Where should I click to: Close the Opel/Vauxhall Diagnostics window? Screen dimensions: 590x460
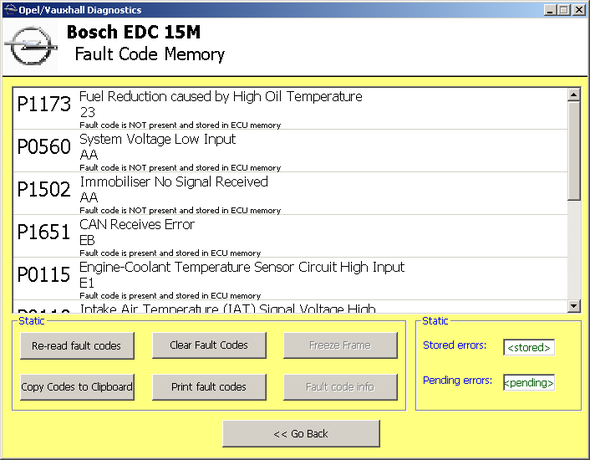[579, 10]
